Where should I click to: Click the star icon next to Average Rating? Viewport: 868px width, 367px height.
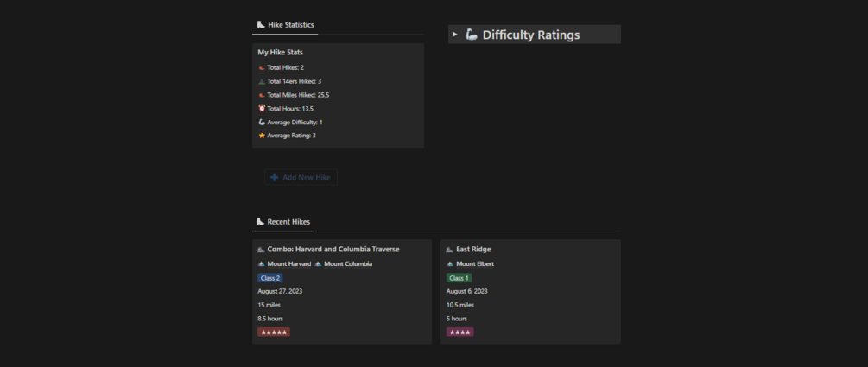pos(262,136)
